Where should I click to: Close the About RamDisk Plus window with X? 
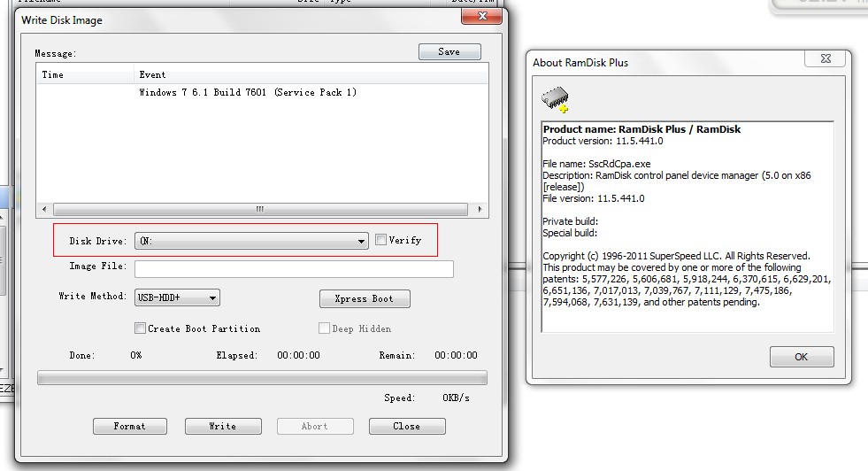point(826,58)
